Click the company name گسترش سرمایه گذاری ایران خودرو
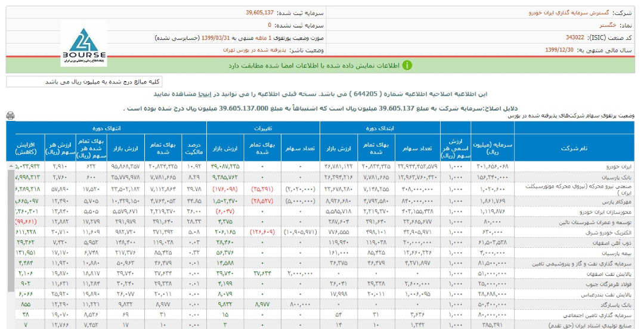 [569, 13]
